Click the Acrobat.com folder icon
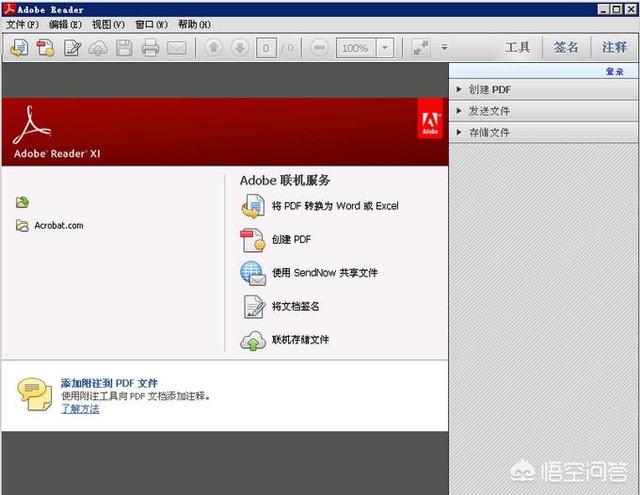This screenshot has width=640, height=495. [x=22, y=225]
